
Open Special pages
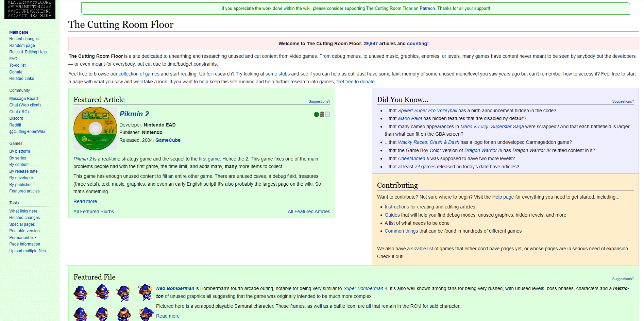[22, 224]
